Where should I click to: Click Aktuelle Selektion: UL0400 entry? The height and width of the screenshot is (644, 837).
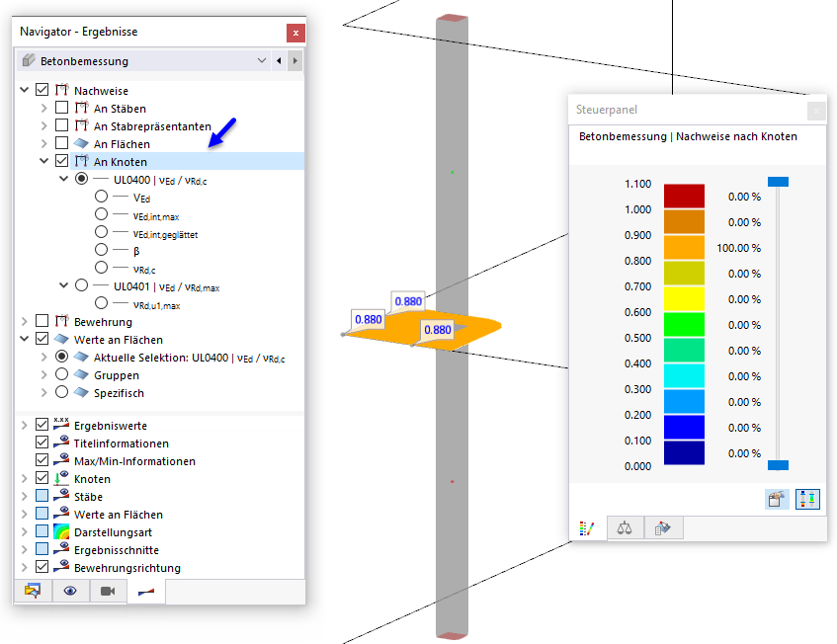(189, 358)
